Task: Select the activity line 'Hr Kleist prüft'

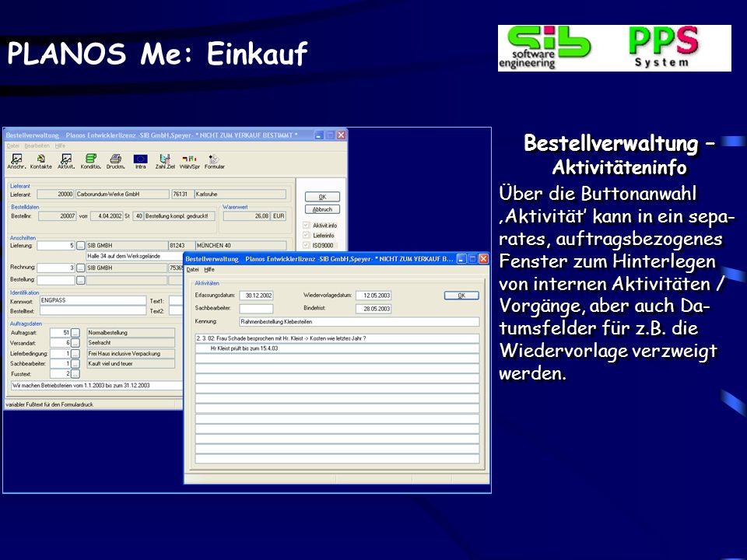Action: 337,348
